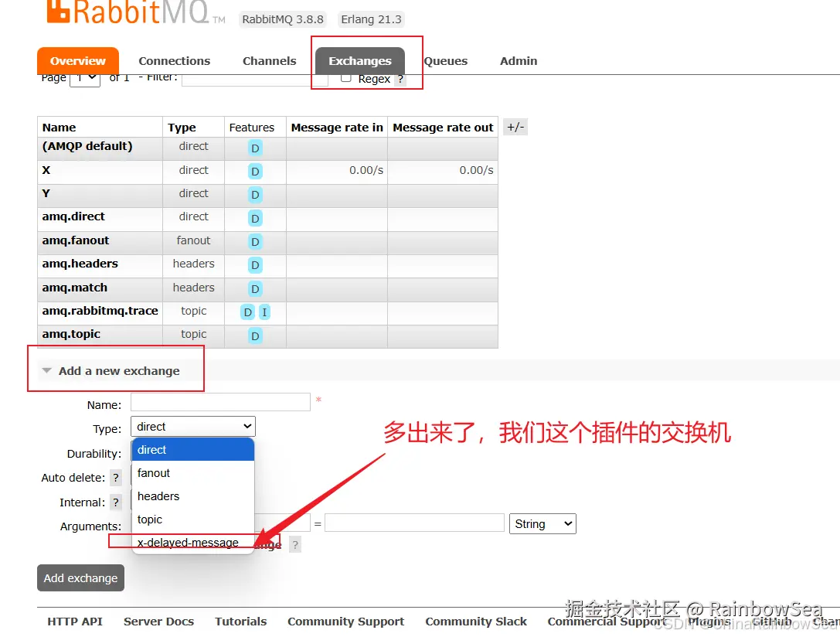Open the amq.rabbitmq.trace exchange
The width and height of the screenshot is (840, 637).
pyautogui.click(x=100, y=311)
